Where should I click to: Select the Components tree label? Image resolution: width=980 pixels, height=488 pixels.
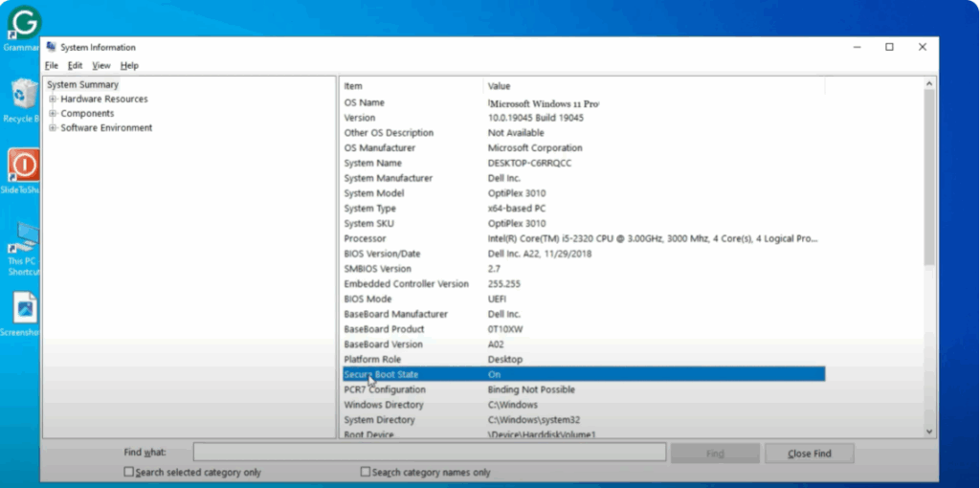87,113
